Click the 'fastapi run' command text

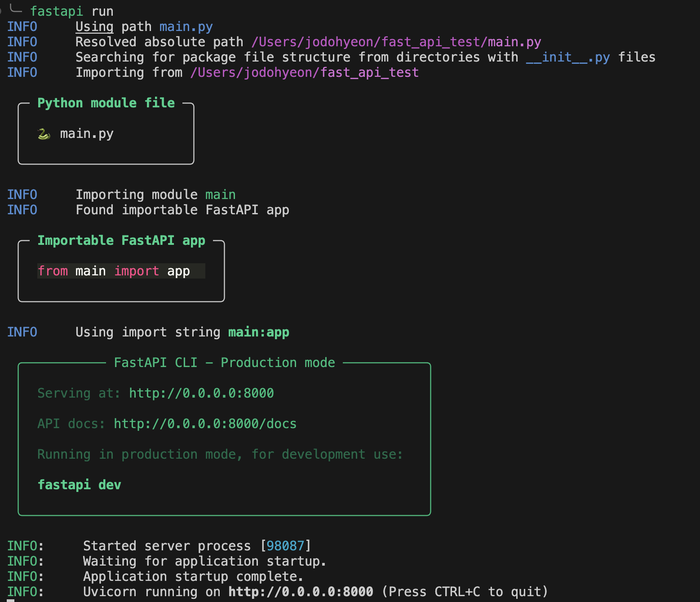[x=72, y=11]
